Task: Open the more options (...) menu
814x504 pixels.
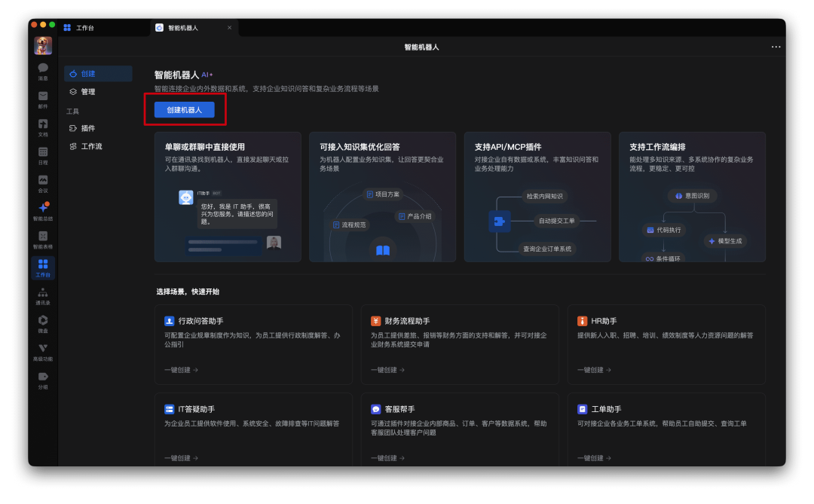Action: coord(776,47)
